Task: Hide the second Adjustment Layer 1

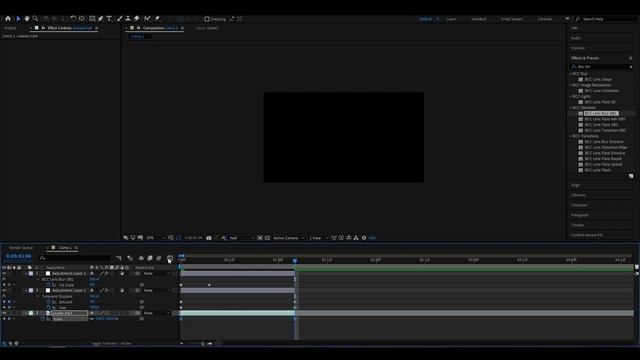Action: pos(4,291)
